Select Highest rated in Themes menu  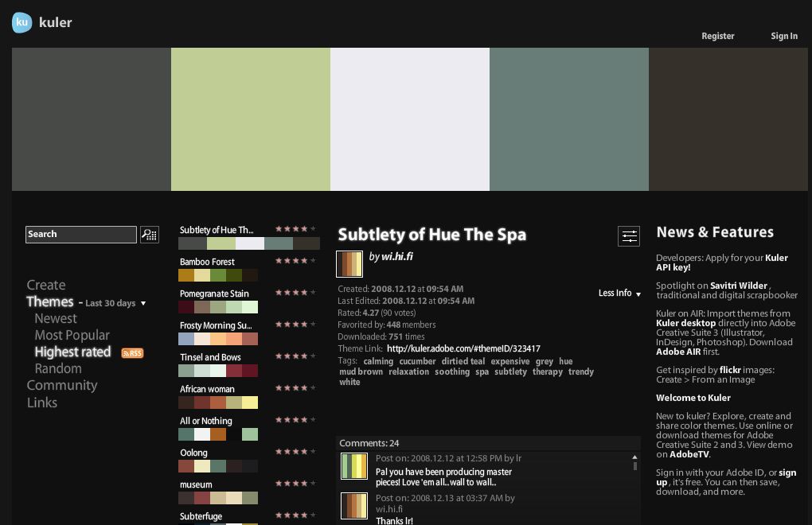(x=72, y=352)
